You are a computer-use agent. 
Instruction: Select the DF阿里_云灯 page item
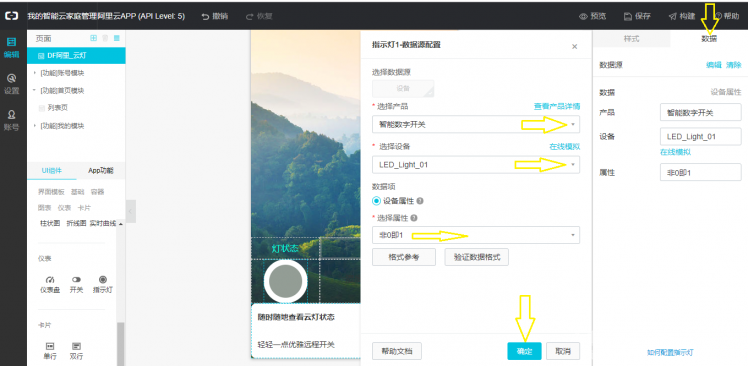tap(76, 55)
